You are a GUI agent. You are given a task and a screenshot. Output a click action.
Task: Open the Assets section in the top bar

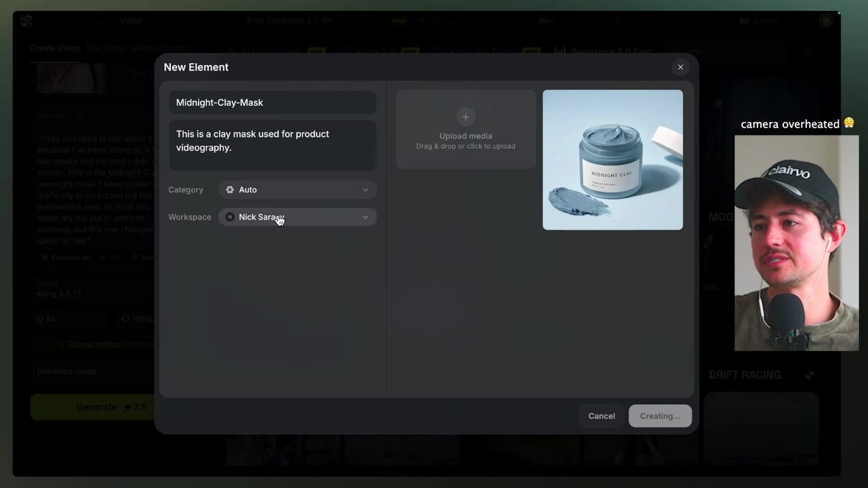coord(759,21)
